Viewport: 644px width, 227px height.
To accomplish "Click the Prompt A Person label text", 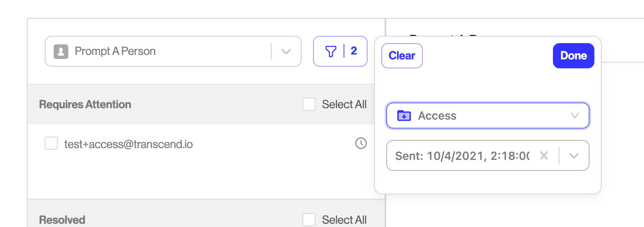I will click(x=115, y=51).
